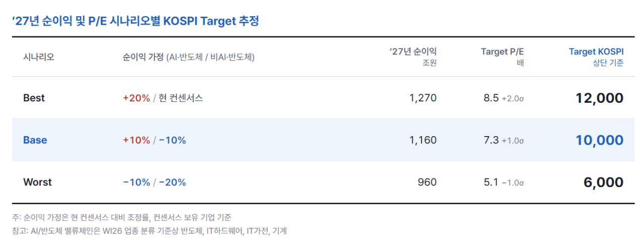Select the '27년 순이익 column header
Viewport: 644px width, 244px height.
[x=413, y=56]
